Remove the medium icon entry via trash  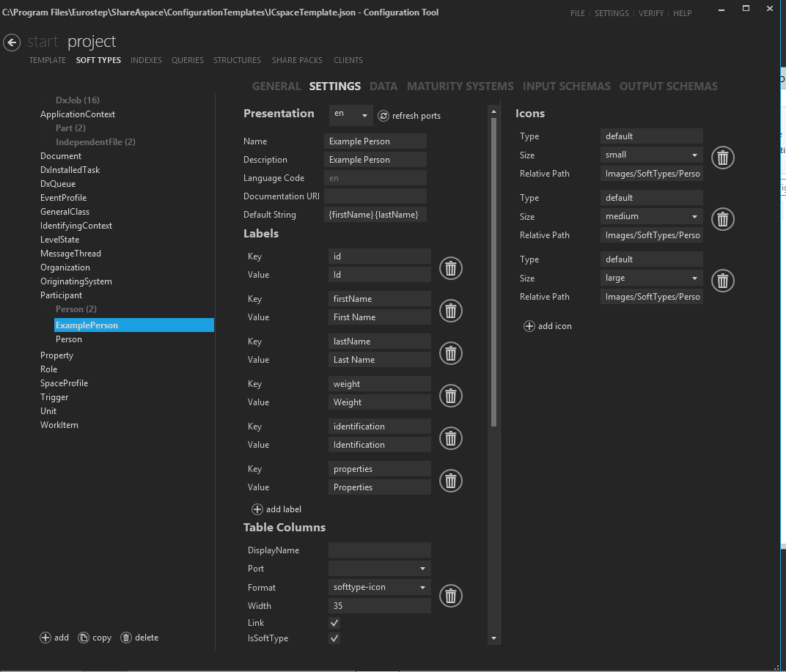coord(723,219)
